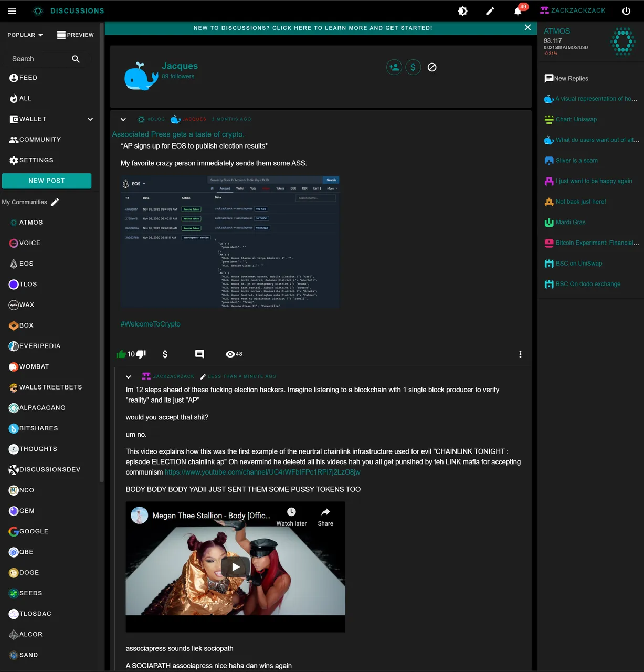Upvote the post with thumbs up
The image size is (644, 672).
[121, 354]
